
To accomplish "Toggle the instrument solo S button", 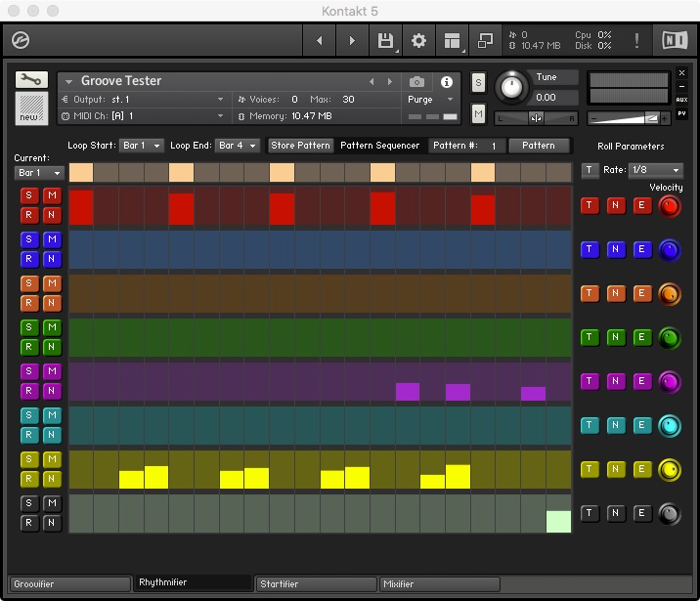I will point(478,83).
